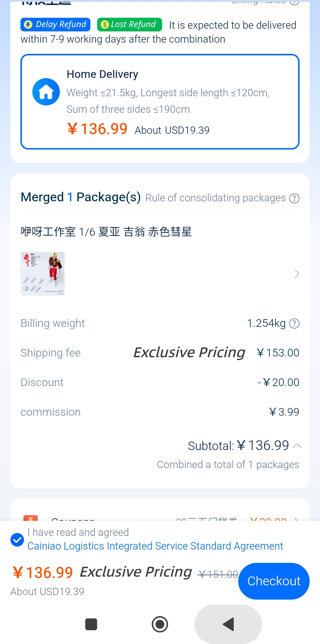Open coupon selection chevron
320x644 pixels.
(x=296, y=519)
